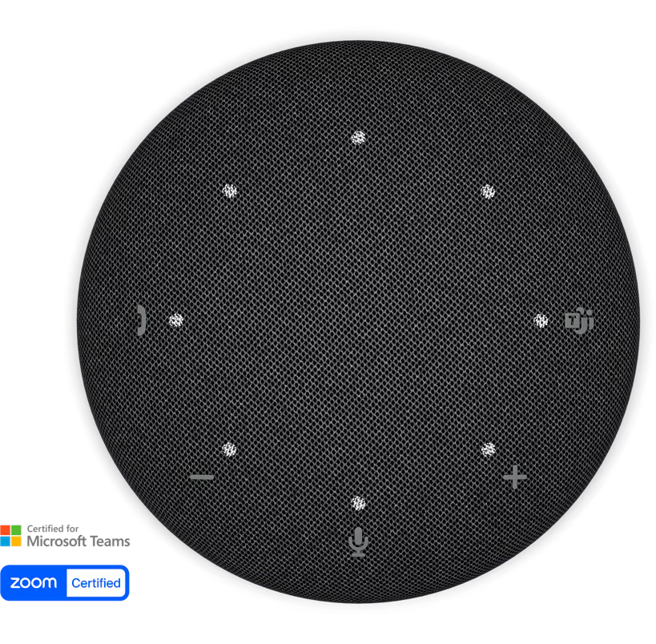
Task: Tap the Microsoft Teams icon on the speakerphone
Action: pos(579,320)
